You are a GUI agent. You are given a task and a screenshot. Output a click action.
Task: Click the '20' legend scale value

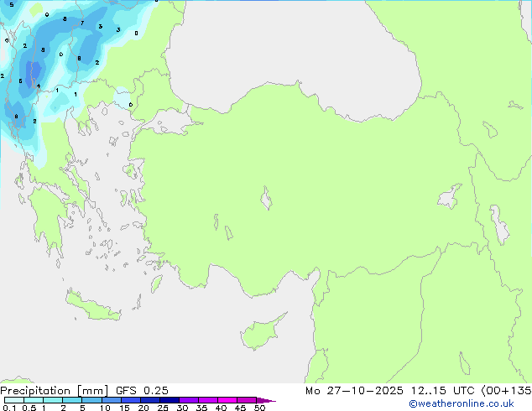click(143, 408)
